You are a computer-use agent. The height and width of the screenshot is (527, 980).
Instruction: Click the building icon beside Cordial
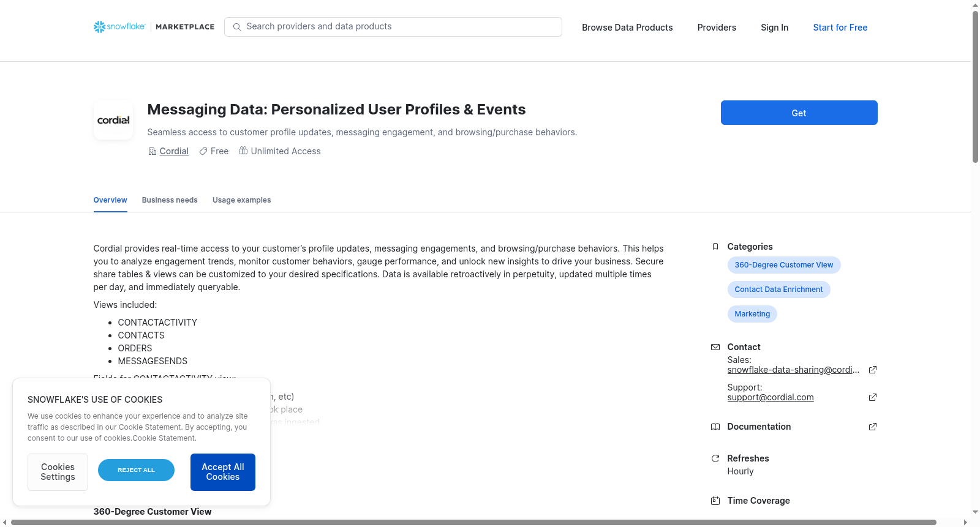click(x=153, y=151)
